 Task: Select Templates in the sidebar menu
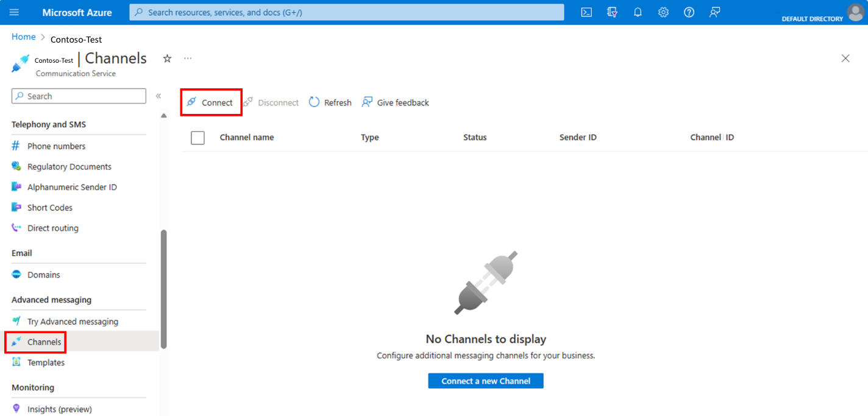(x=46, y=362)
